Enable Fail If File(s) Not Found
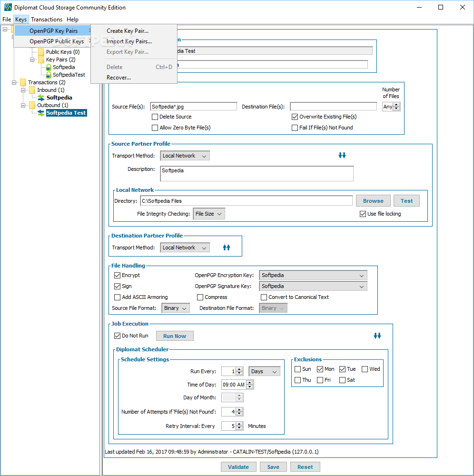 coord(295,128)
